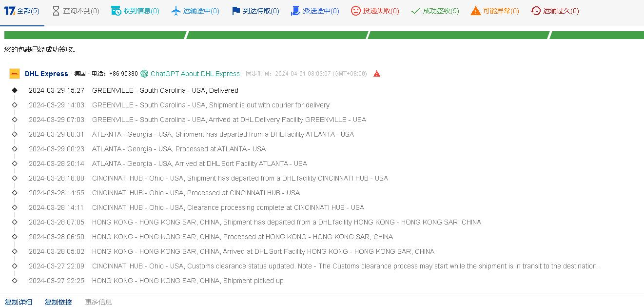Screen dimensions: 644x307
Task: Click 复制链接 link
Action: coord(59,302)
